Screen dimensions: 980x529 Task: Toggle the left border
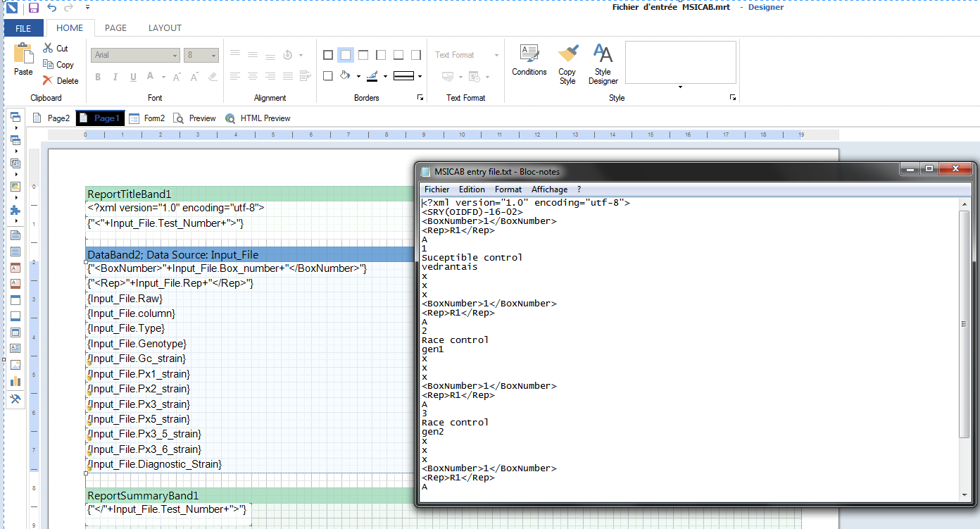381,55
